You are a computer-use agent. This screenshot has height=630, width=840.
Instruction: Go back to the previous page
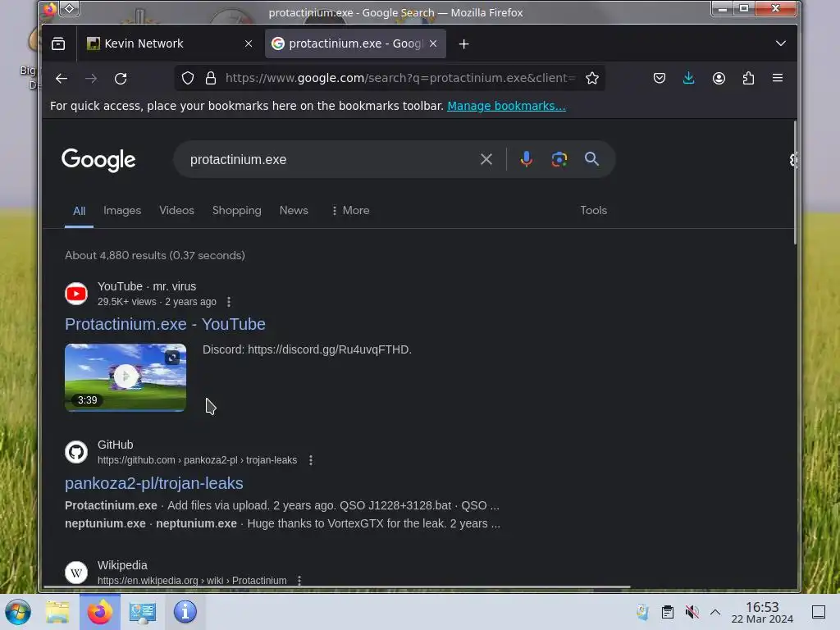click(61, 78)
